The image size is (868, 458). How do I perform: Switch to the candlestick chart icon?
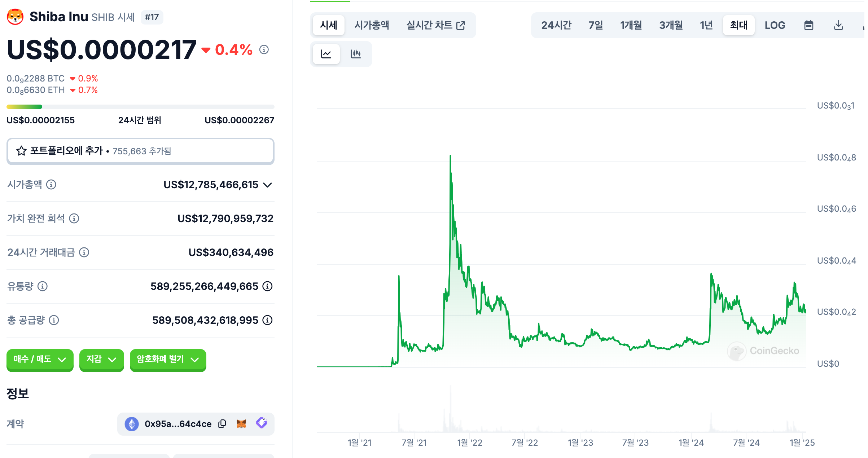pos(356,53)
